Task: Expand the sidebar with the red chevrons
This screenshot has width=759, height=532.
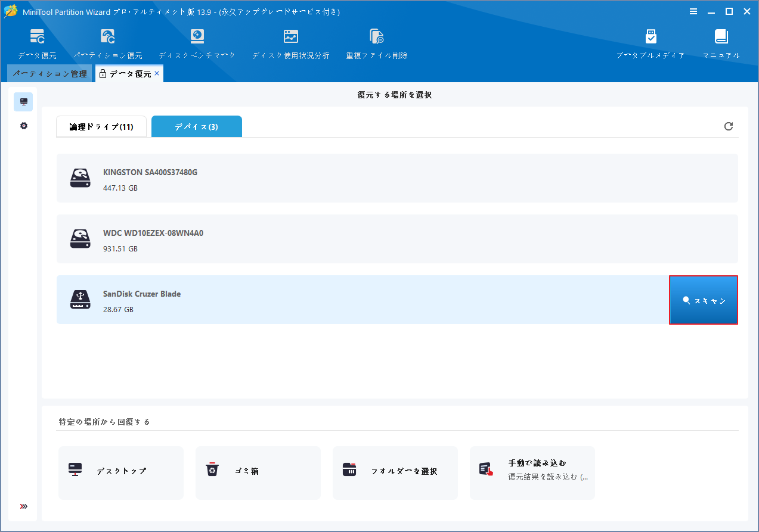Action: point(24,506)
